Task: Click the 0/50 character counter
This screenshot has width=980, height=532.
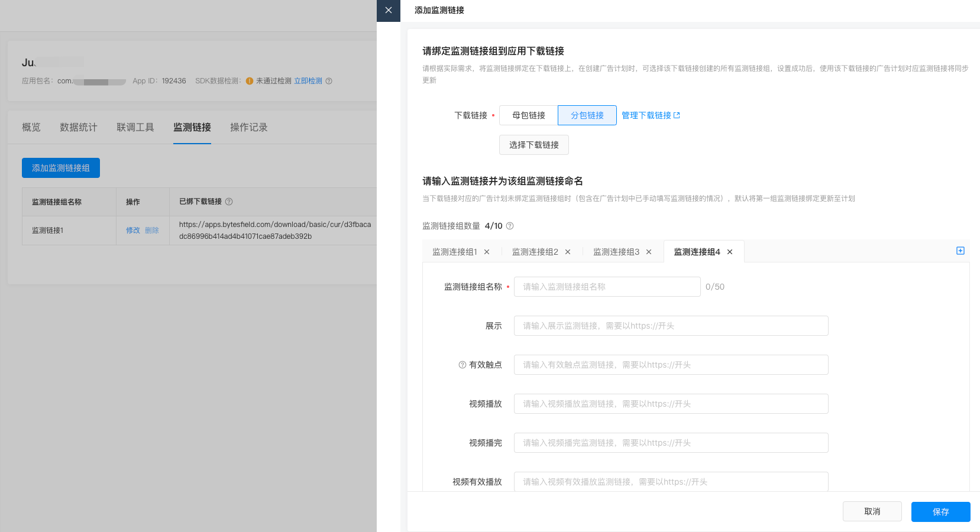Action: [715, 287]
